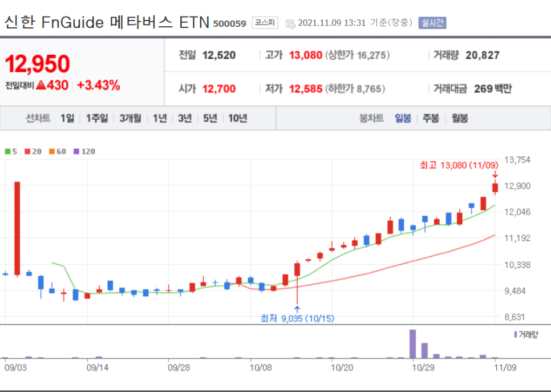This screenshot has height=392, width=551.
Task: Click the 상한가 16,275 text
Action: pos(357,55)
